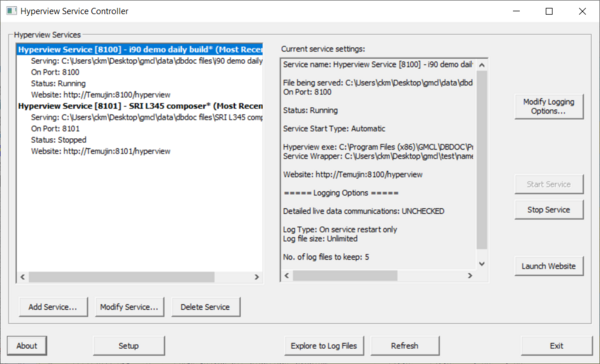Viewport: 600px width, 364px height.
Task: Click 'Website' line in the settings panel
Action: pos(353,175)
